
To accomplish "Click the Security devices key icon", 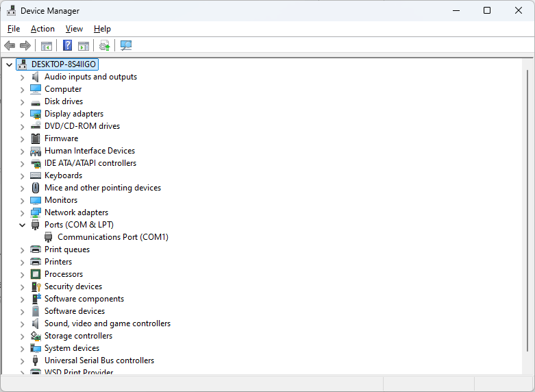I will click(36, 286).
